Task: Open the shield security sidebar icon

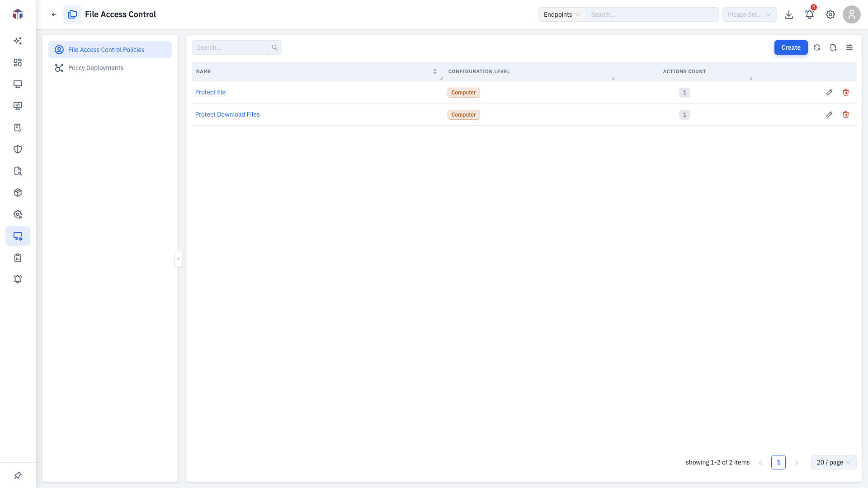Action: click(18, 149)
